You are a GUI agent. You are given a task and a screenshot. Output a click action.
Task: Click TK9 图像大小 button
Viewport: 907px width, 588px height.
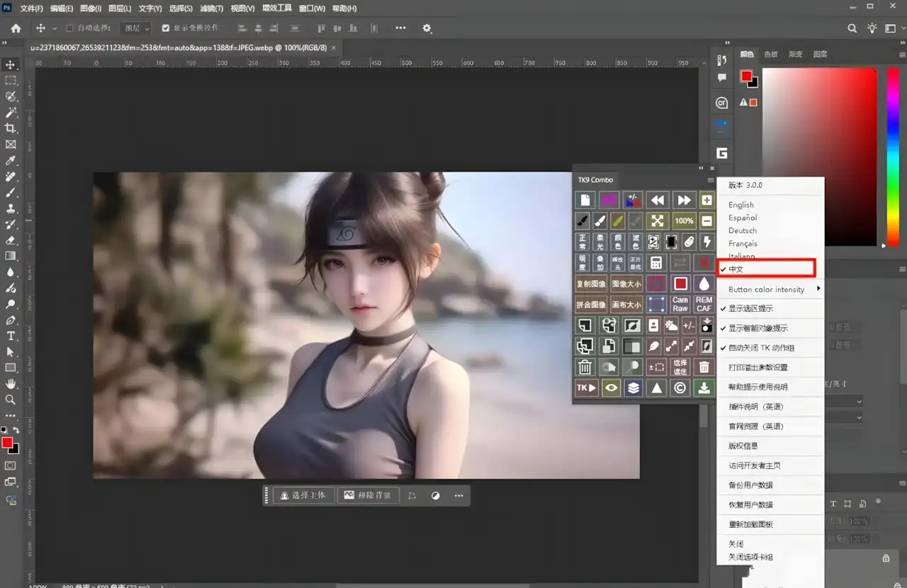(626, 284)
